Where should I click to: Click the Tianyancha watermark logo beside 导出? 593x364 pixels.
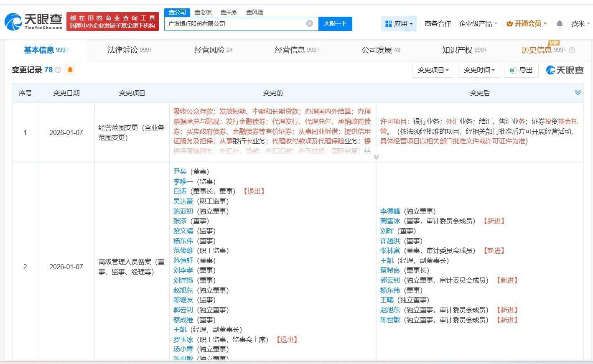pyautogui.click(x=564, y=70)
